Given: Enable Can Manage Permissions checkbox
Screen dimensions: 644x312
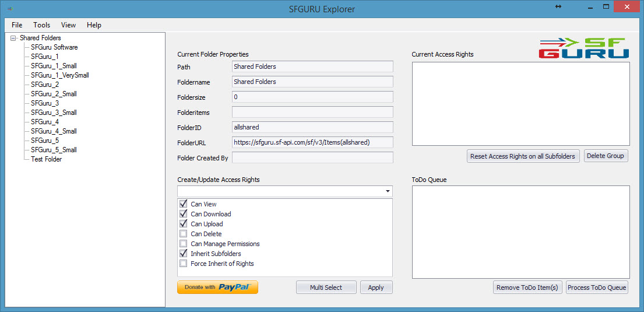Looking at the screenshot, I should pos(183,244).
